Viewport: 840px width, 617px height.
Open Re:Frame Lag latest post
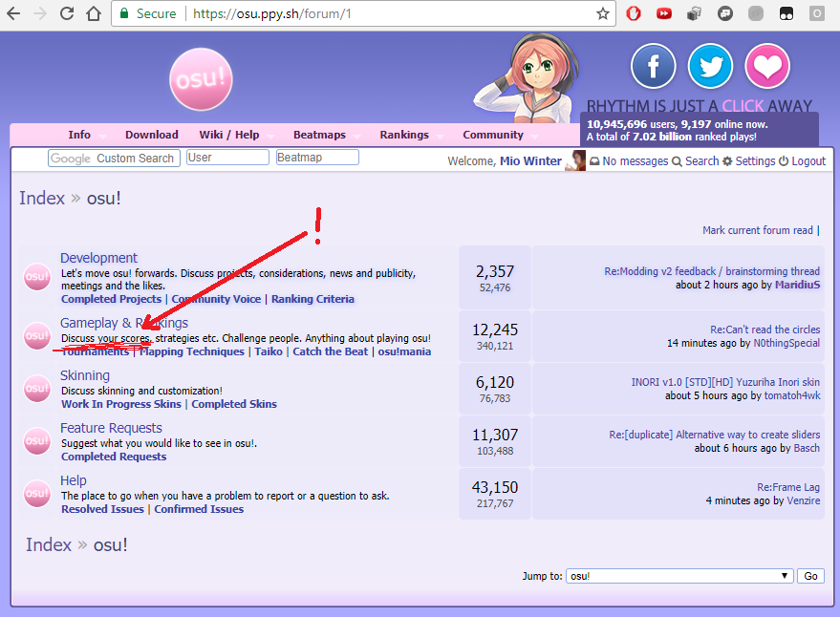pos(788,487)
